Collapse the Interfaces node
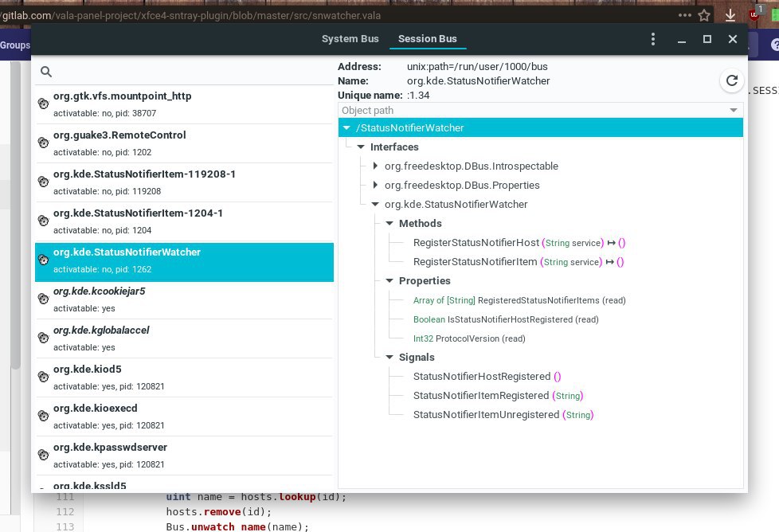 point(361,147)
